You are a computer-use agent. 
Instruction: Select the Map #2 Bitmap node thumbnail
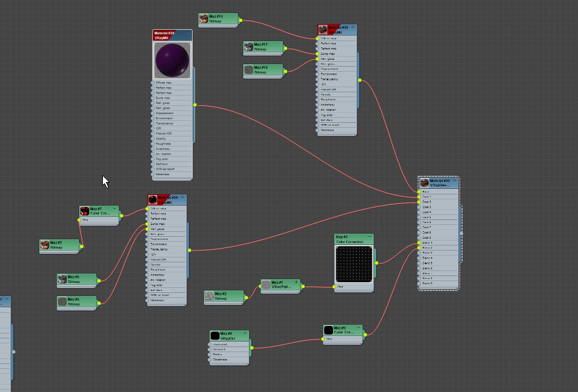[x=210, y=296]
